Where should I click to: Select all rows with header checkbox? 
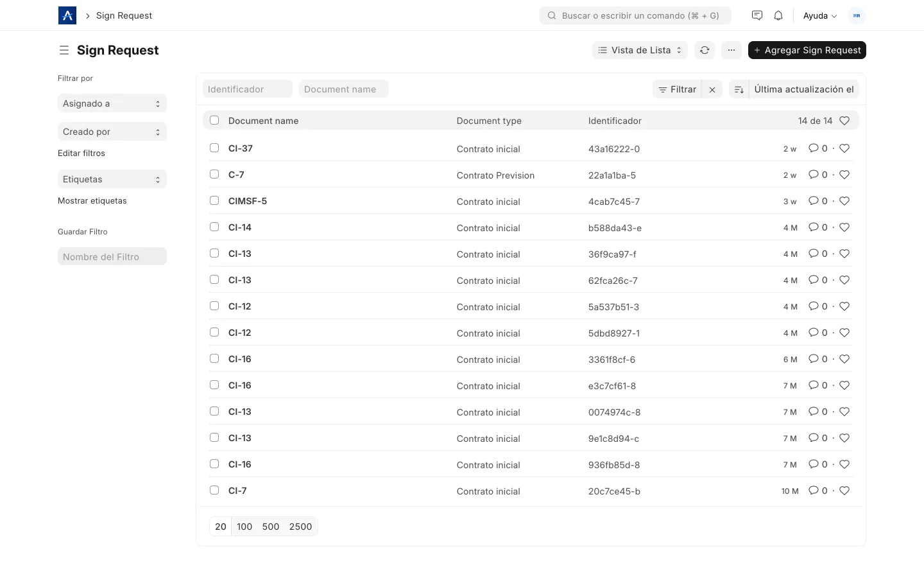[214, 120]
